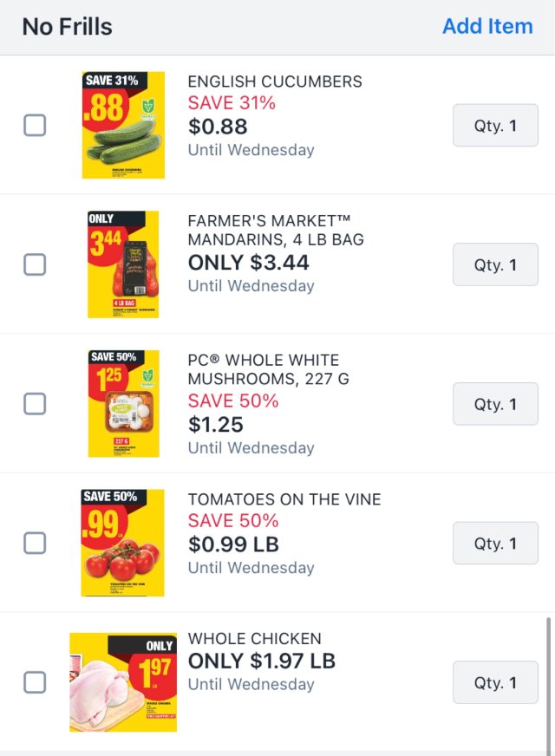555x756 pixels.
Task: Check the English Cucumbers checkbox
Action: [x=35, y=126]
